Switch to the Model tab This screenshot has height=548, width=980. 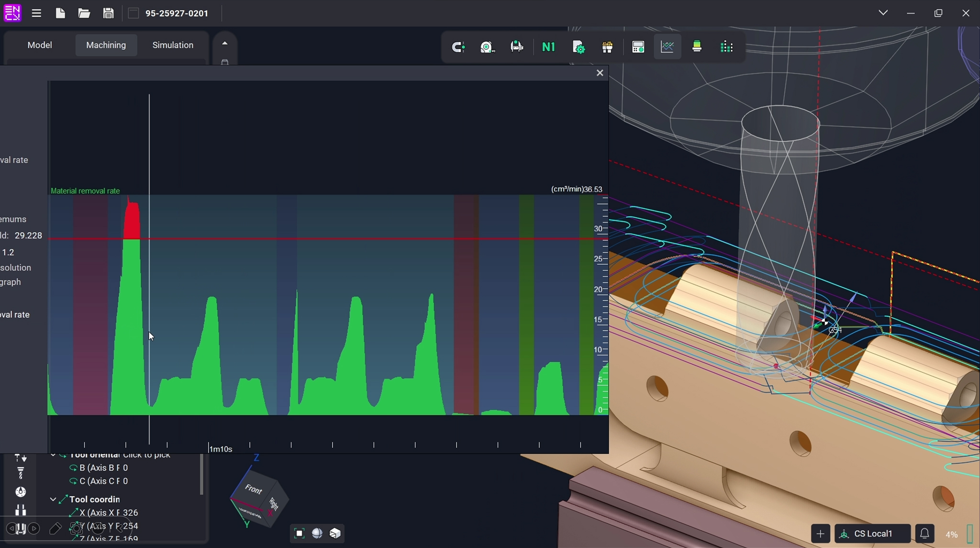(x=40, y=45)
